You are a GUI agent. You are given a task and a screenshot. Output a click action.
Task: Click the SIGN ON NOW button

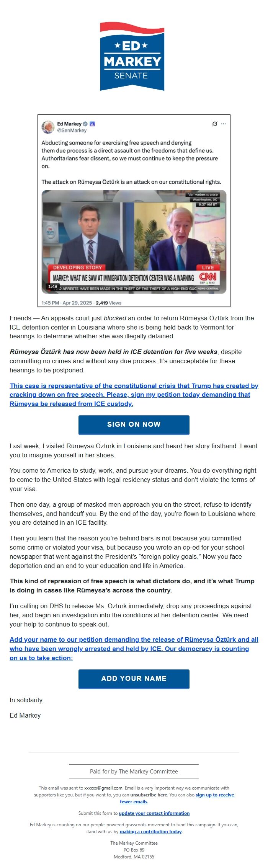[134, 424]
